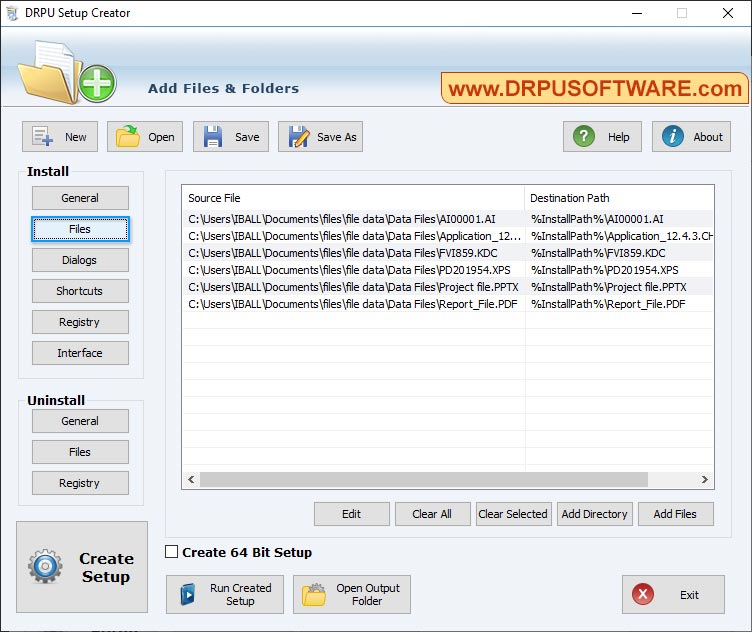The height and width of the screenshot is (632, 752).
Task: Click the Save floppy disk icon
Action: 212,137
